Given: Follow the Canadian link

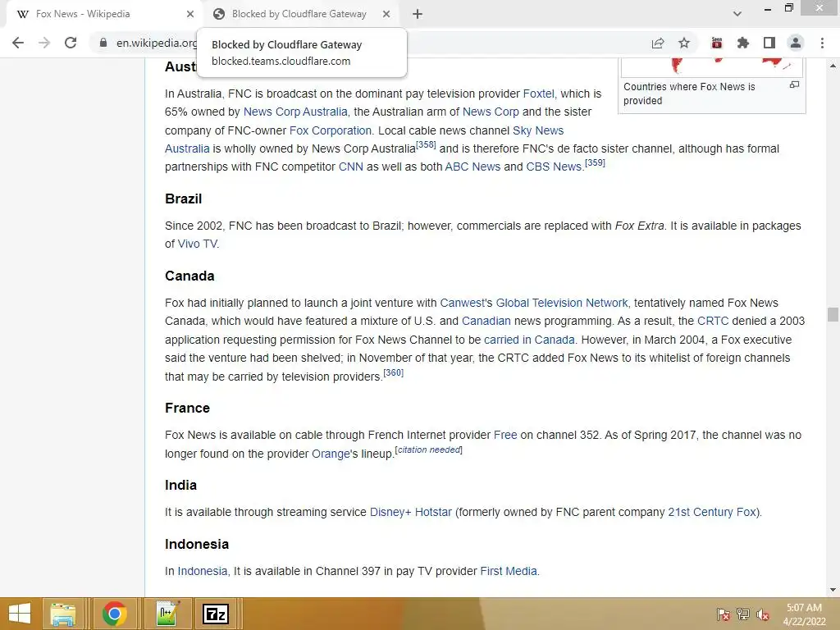Looking at the screenshot, I should point(486,322).
